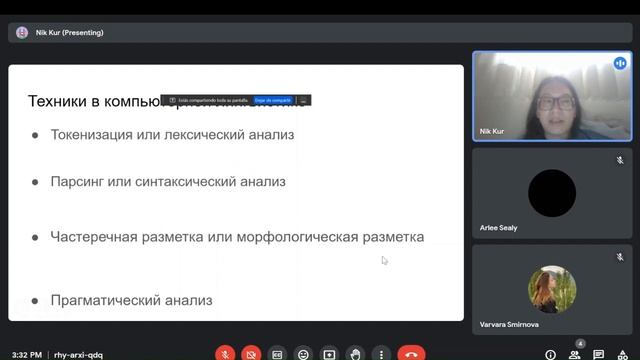
Task: Toggle closed captions
Action: (x=277, y=354)
